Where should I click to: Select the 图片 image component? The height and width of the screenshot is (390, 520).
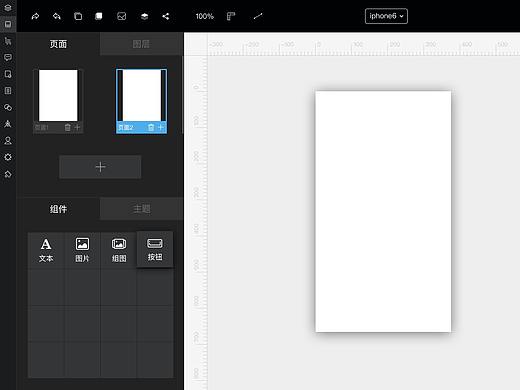click(82, 250)
